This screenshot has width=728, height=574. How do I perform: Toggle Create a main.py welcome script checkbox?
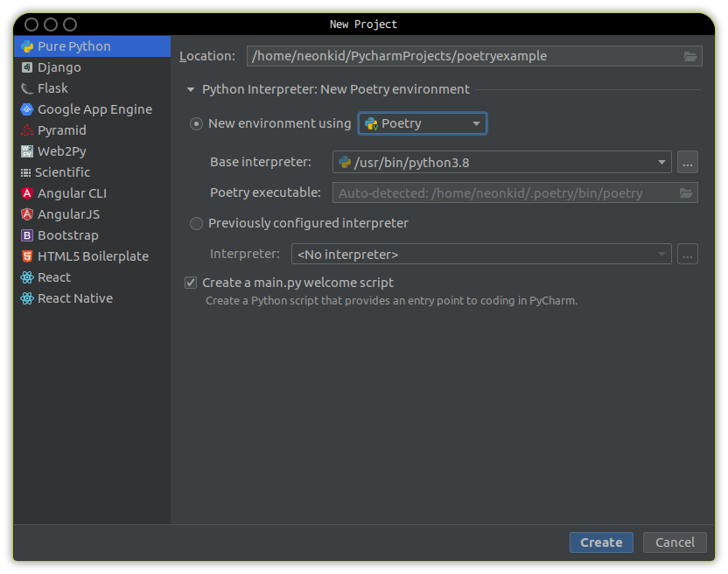coord(191,283)
